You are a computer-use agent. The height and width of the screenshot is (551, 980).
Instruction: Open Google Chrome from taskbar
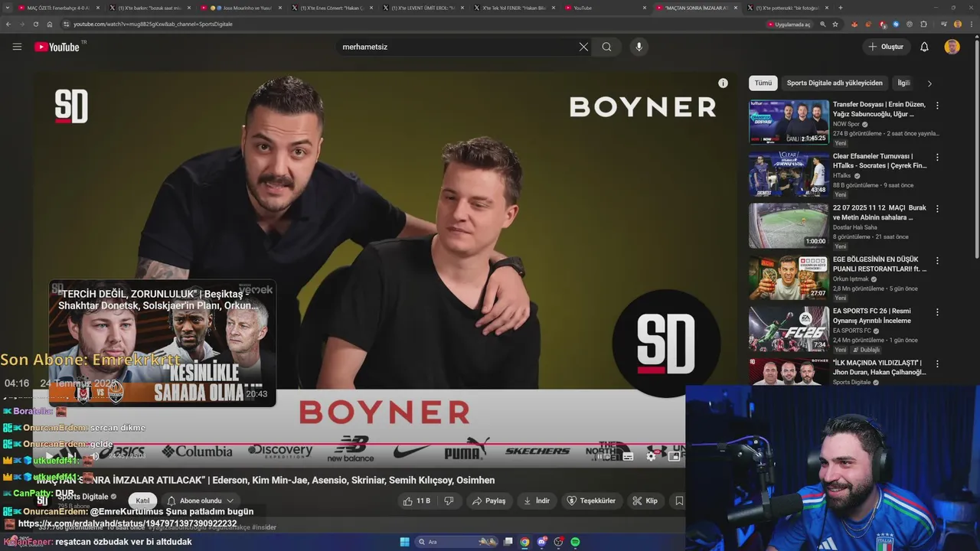(x=524, y=542)
